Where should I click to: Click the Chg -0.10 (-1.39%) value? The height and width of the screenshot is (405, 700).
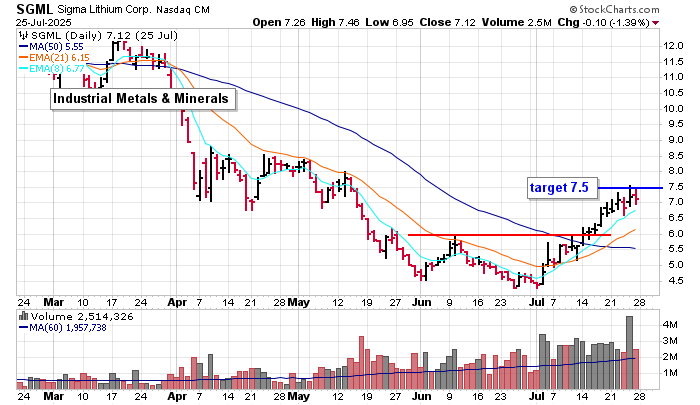tap(604, 22)
